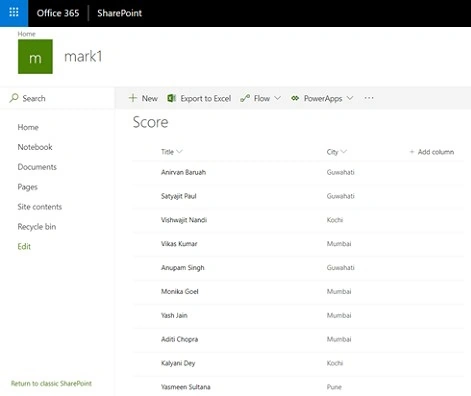Image resolution: width=471 pixels, height=396 pixels.
Task: Click the Edit navigation link
Action: coord(24,246)
